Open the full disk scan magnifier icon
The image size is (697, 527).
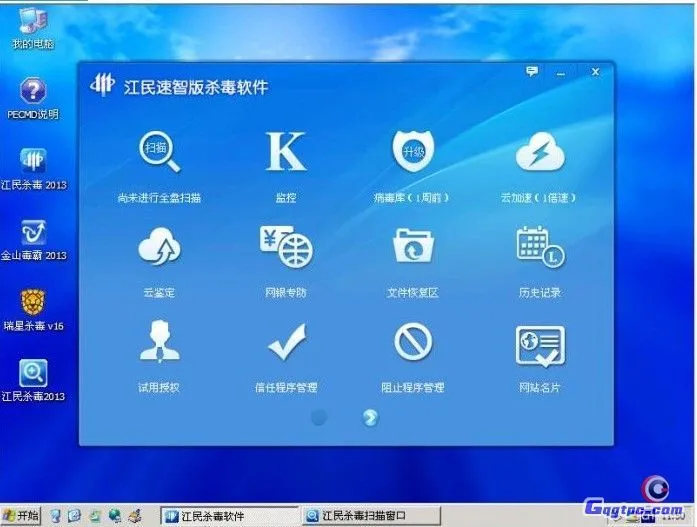[x=159, y=151]
